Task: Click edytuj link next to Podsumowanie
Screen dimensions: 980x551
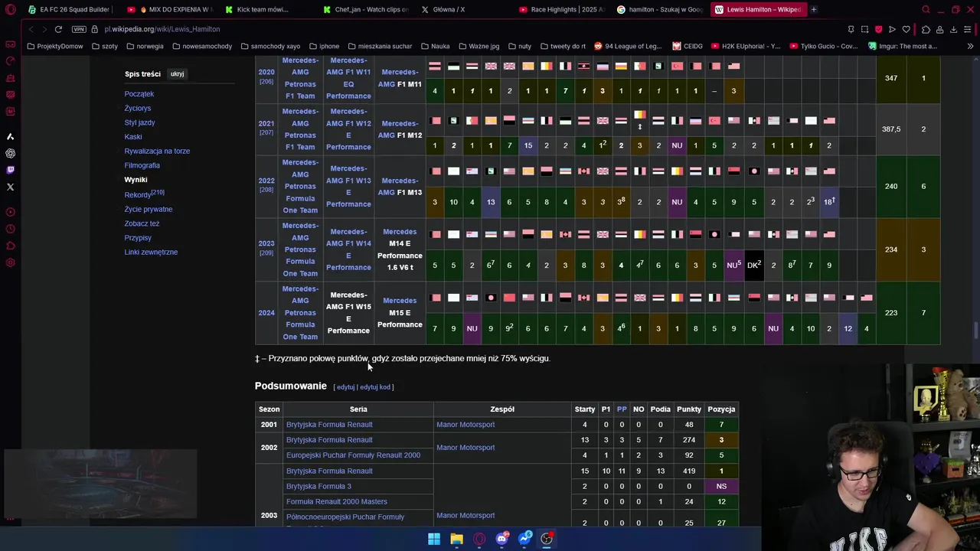Action: [x=345, y=387]
